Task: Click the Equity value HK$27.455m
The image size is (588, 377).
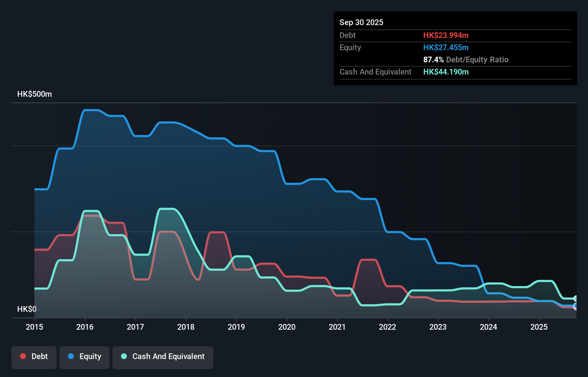Action: [446, 47]
